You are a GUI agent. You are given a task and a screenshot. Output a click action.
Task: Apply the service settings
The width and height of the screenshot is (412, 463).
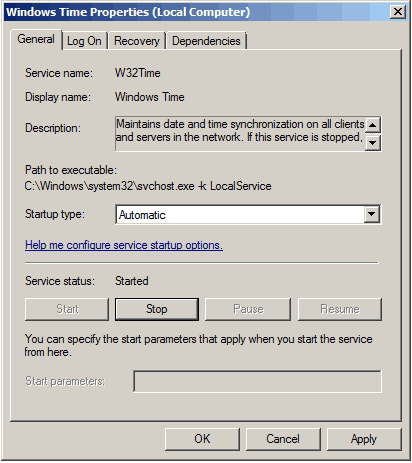(x=364, y=439)
